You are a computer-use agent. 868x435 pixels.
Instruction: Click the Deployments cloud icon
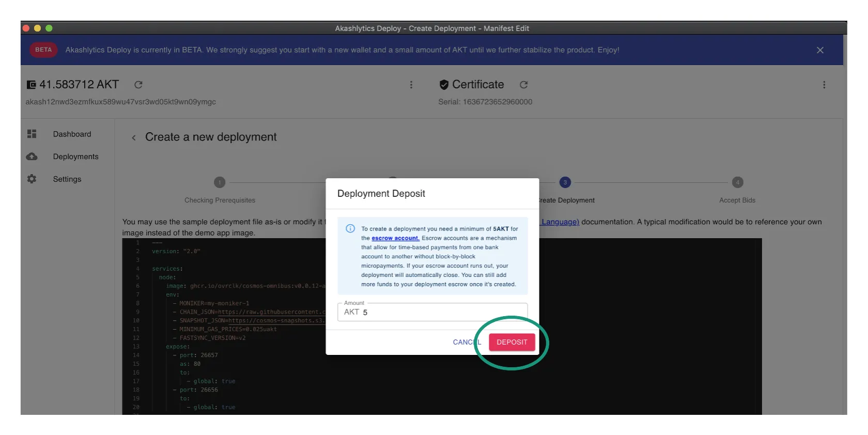click(32, 157)
